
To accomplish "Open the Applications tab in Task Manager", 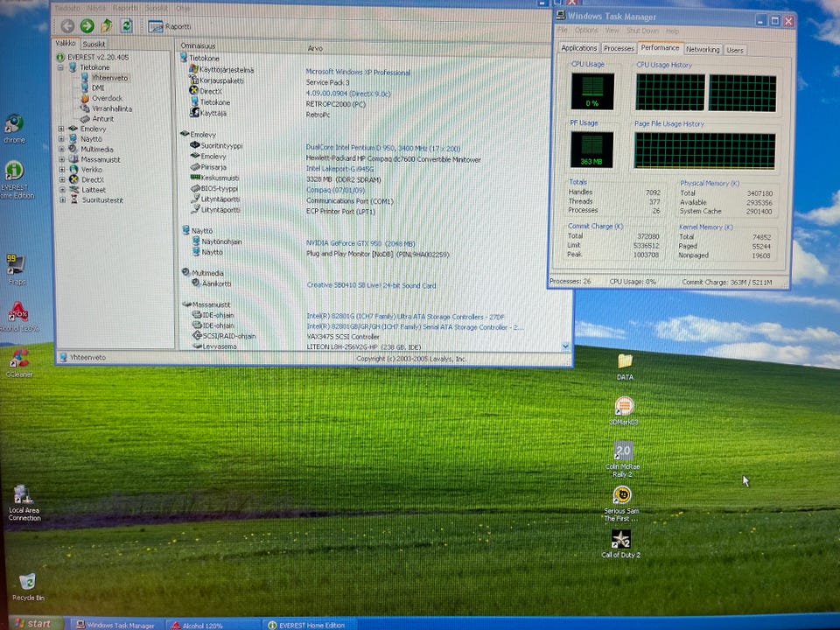I will coord(578,47).
